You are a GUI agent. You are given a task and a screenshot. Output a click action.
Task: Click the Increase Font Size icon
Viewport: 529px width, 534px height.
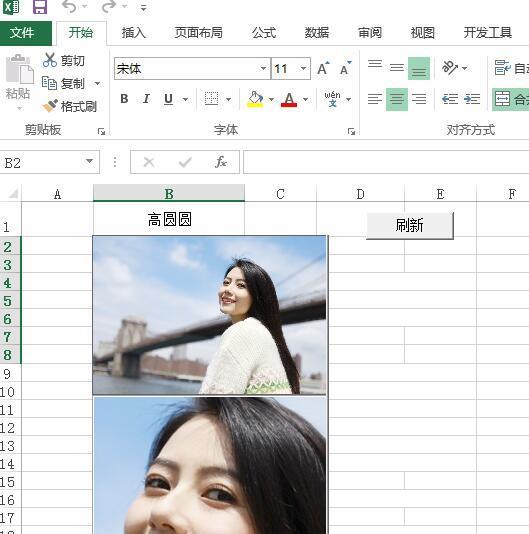[x=323, y=68]
